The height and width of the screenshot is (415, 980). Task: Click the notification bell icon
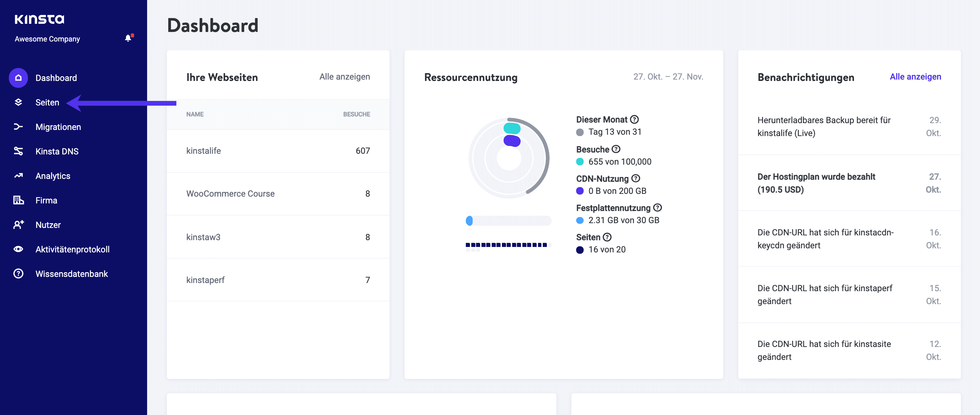pos(128,38)
